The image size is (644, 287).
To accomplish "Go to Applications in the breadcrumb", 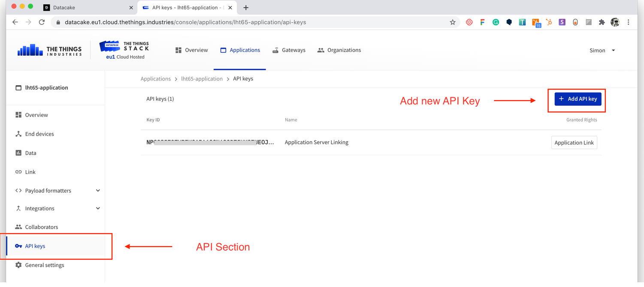I will (x=156, y=79).
